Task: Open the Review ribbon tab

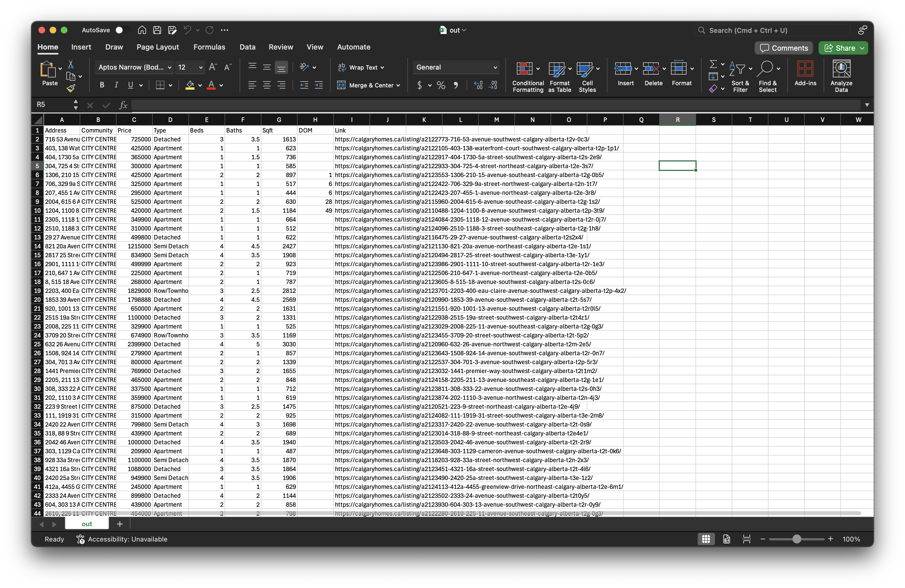Action: pyautogui.click(x=281, y=47)
